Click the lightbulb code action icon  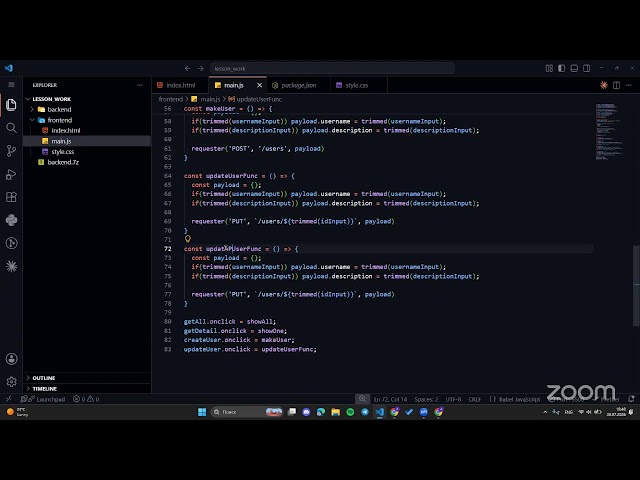click(187, 239)
